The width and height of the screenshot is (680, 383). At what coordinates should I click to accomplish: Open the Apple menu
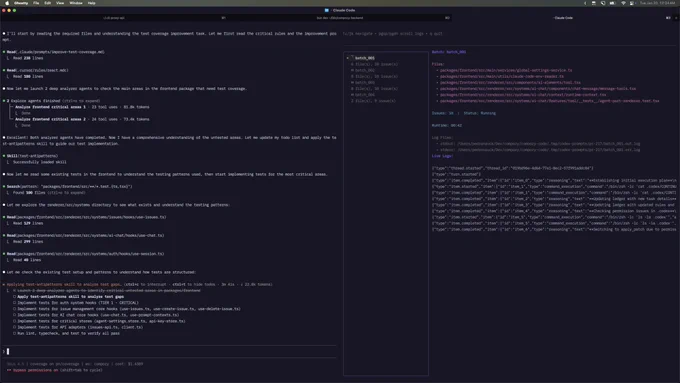(7, 3)
